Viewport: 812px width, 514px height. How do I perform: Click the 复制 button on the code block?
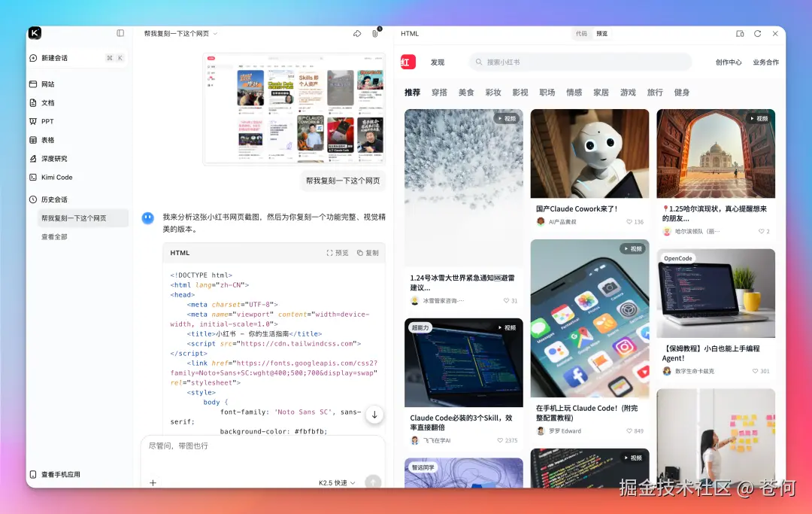(x=368, y=253)
